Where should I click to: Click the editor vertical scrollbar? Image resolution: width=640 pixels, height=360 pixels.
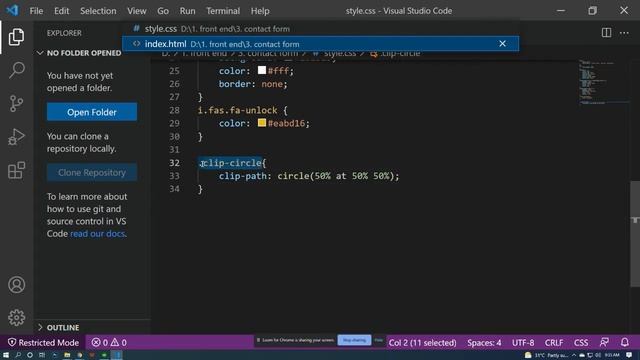coord(635,234)
